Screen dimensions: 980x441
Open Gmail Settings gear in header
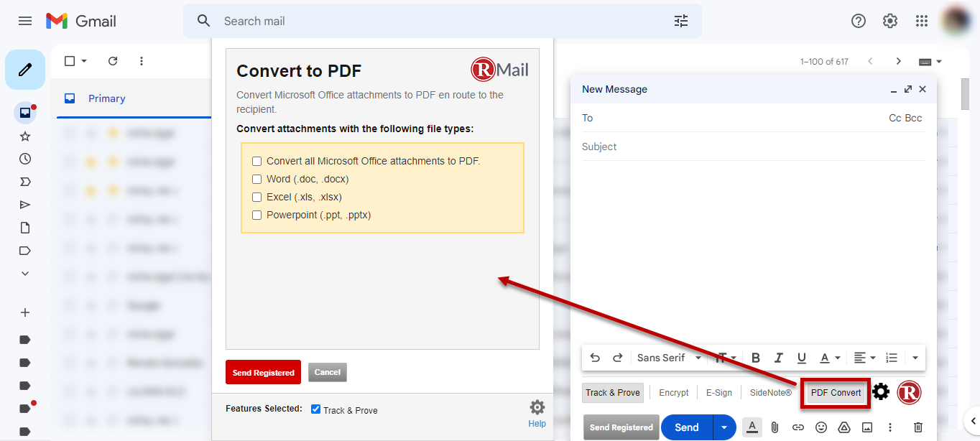890,21
